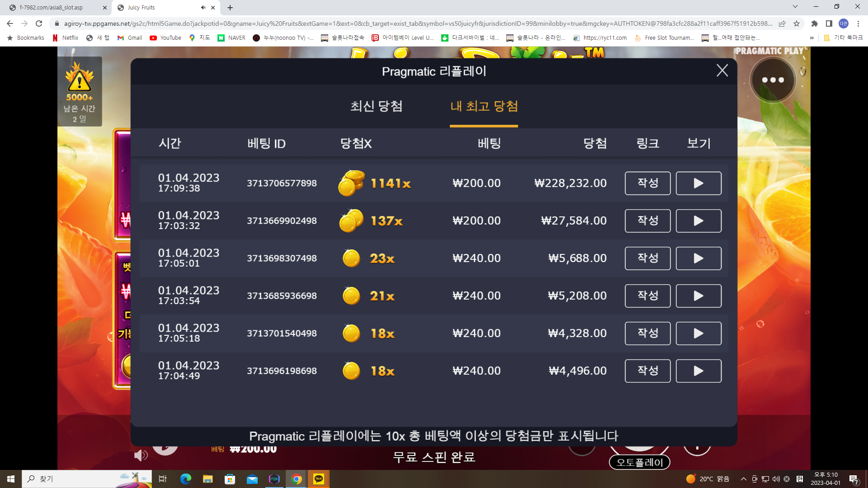Play replay of the 137x win
This screenshot has width=868, height=488.
click(x=698, y=221)
